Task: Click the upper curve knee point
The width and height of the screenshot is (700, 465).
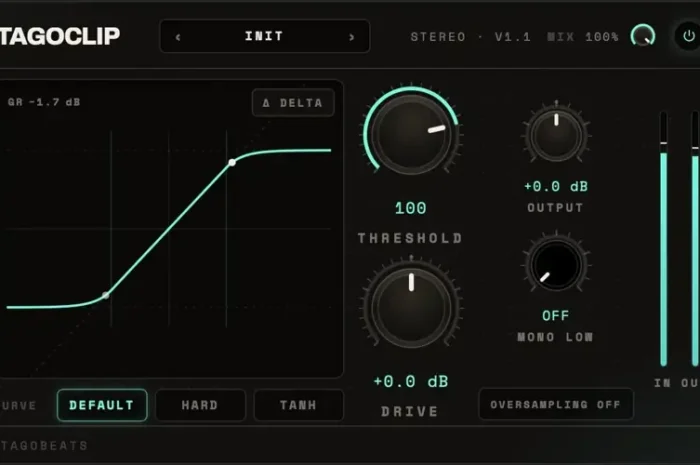Action: pos(232,163)
